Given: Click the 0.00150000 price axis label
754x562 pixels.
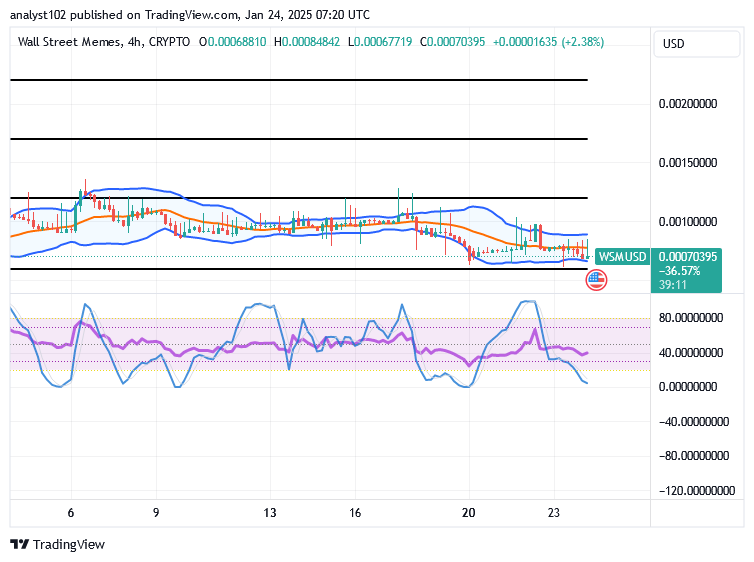Looking at the screenshot, I should tap(688, 162).
